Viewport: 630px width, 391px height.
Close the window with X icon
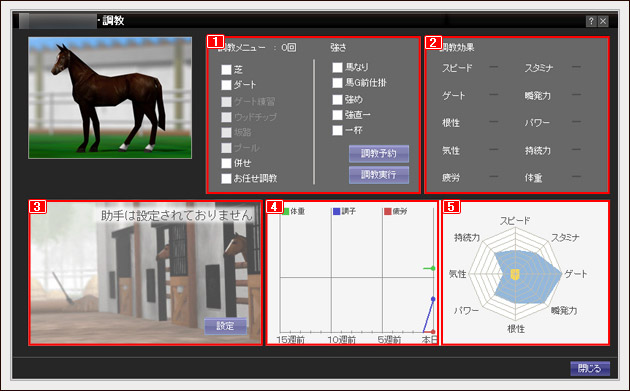tap(603, 21)
